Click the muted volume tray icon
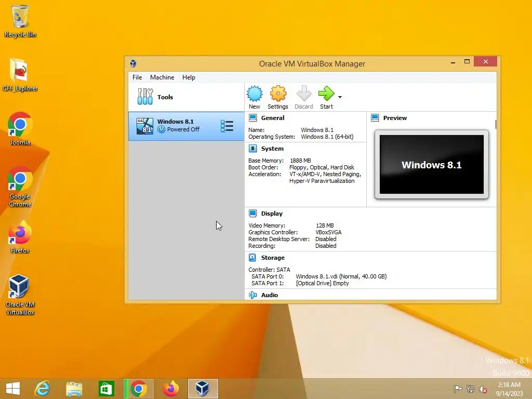532x399 pixels. point(483,389)
